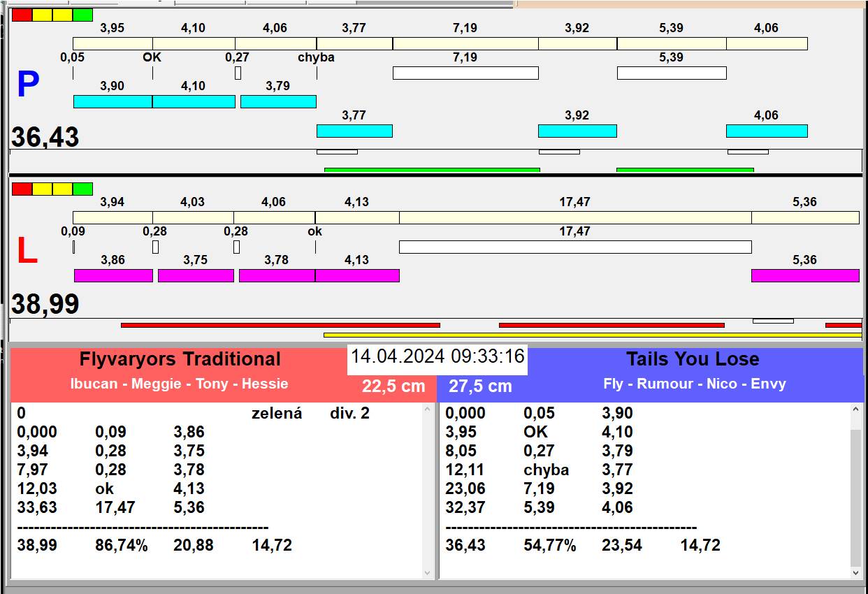Select the cyan 3,79 run bar in lane P

point(278,101)
